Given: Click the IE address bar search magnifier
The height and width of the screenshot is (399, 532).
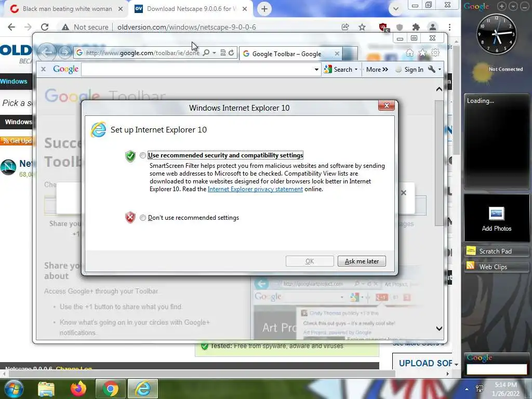Looking at the screenshot, I should pyautogui.click(x=206, y=53).
